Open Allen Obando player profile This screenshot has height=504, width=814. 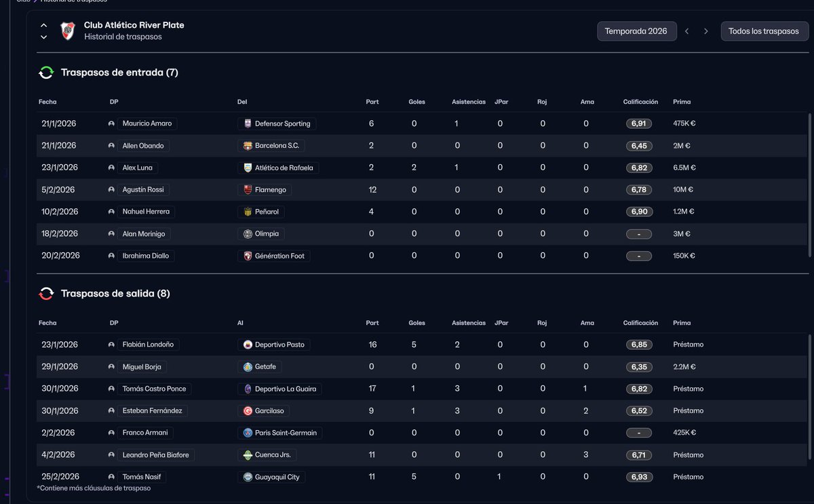click(143, 146)
